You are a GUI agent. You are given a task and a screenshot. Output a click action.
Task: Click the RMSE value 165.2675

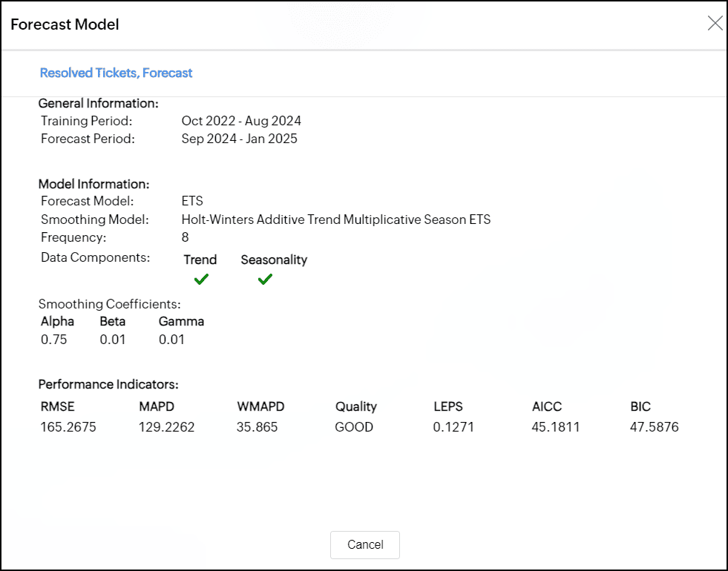click(x=68, y=427)
